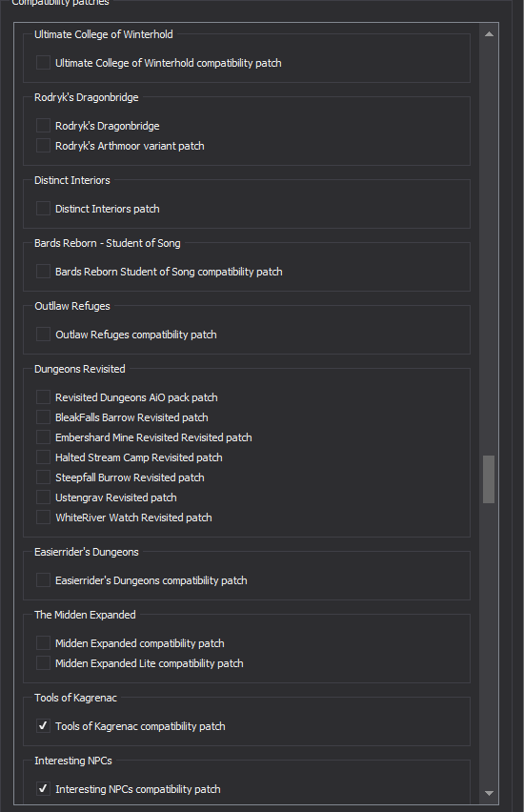The image size is (524, 812).
Task: Enable the Distinct Interiors patch
Action: [x=43, y=208]
